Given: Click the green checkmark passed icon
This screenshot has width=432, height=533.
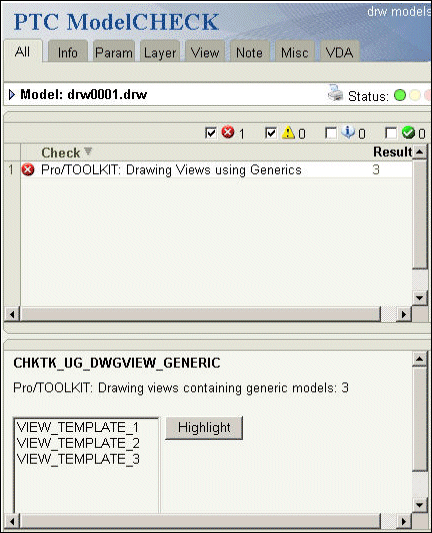Looking at the screenshot, I should pos(408,133).
